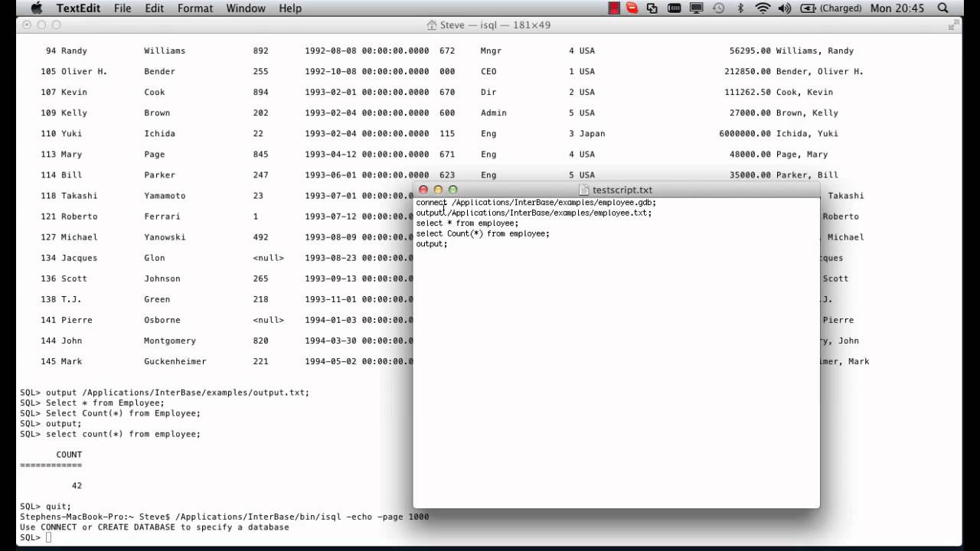The image size is (980, 551).
Task: Click 'select * from employee;' in testscript.txt
Action: pyautogui.click(x=467, y=223)
